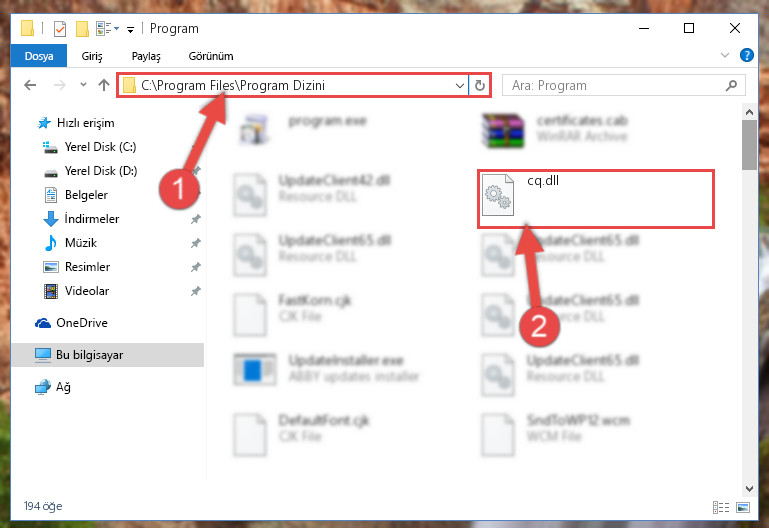Unpin İndirmeler from quick access

tap(196, 219)
